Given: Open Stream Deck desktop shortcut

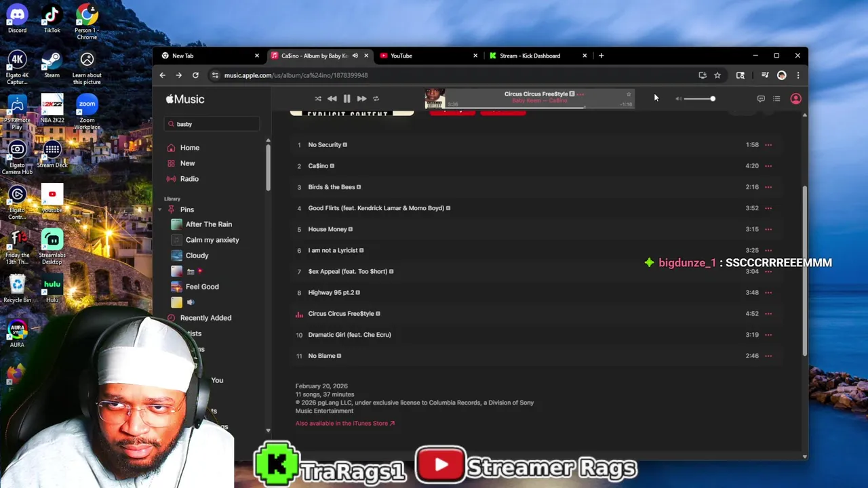Looking at the screenshot, I should 52,154.
